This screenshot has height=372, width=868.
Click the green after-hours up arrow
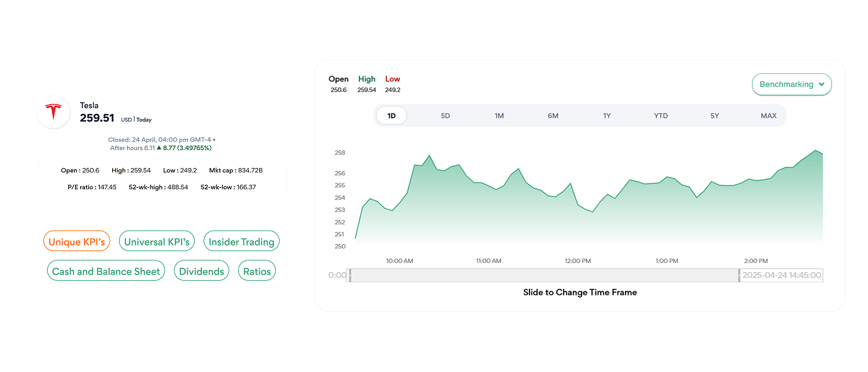(x=159, y=148)
